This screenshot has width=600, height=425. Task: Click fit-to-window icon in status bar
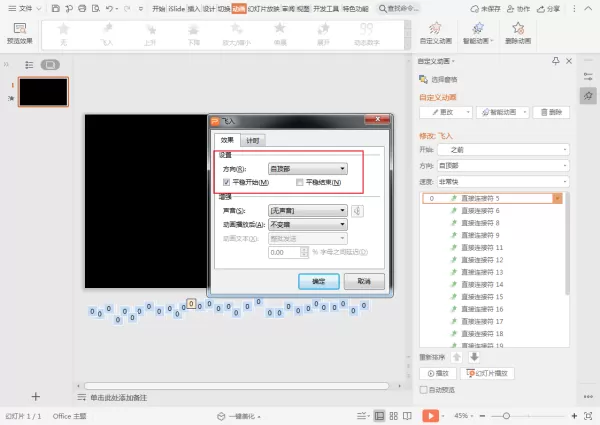click(588, 416)
